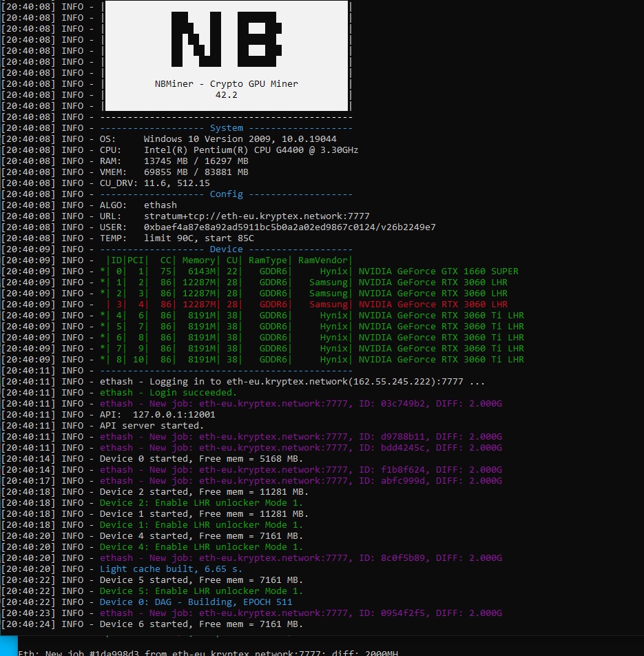644x656 pixels.
Task: Select the job ID 'd9788b11'
Action: [x=403, y=437]
